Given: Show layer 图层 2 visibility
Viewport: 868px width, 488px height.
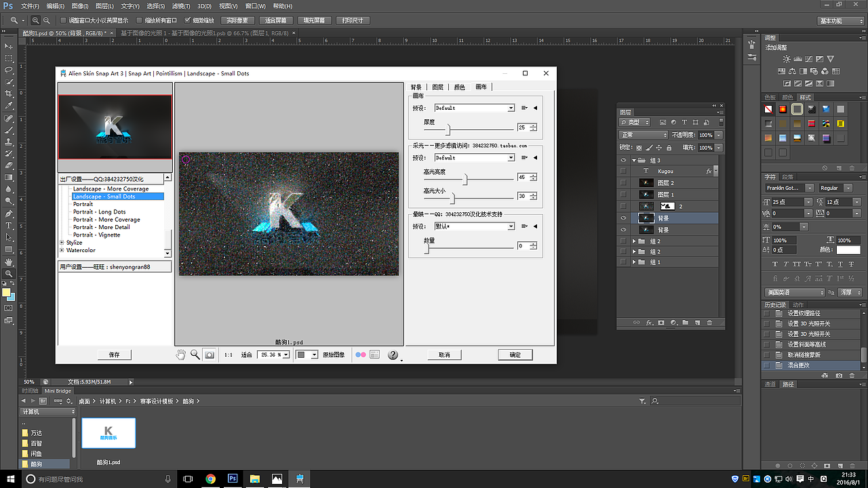Looking at the screenshot, I should [623, 183].
